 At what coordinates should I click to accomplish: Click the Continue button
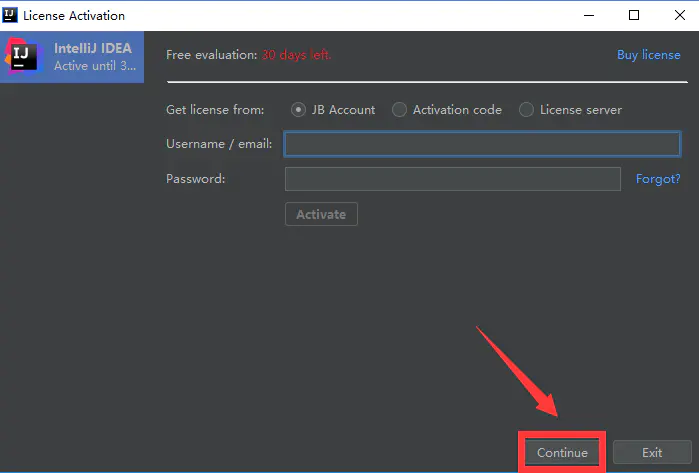pyautogui.click(x=562, y=452)
